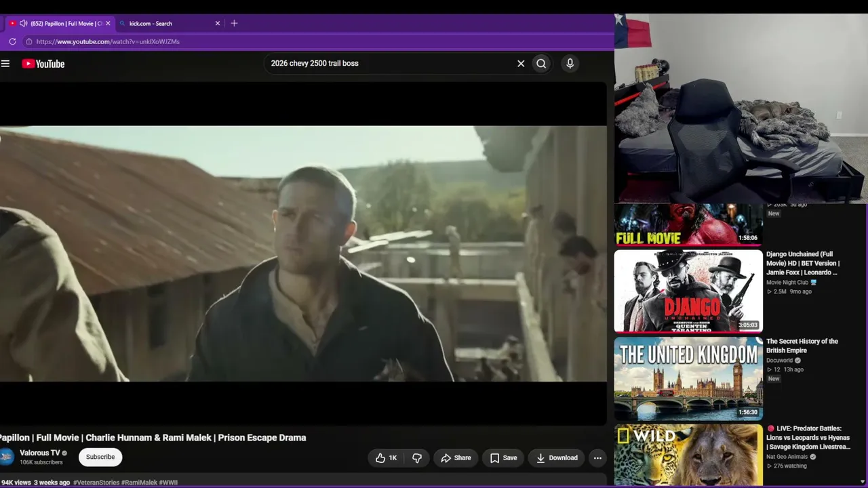Go to the YouTube home logo
Screen dimensions: 868x488
pyautogui.click(x=43, y=64)
